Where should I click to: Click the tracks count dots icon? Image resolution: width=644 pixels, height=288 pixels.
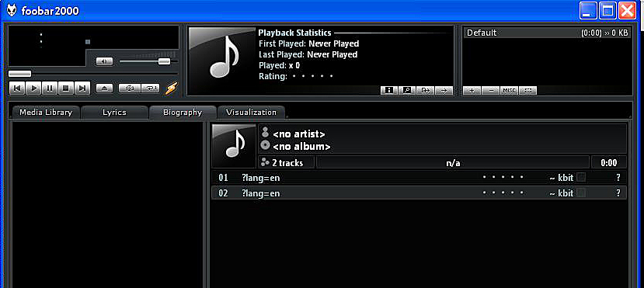265,162
